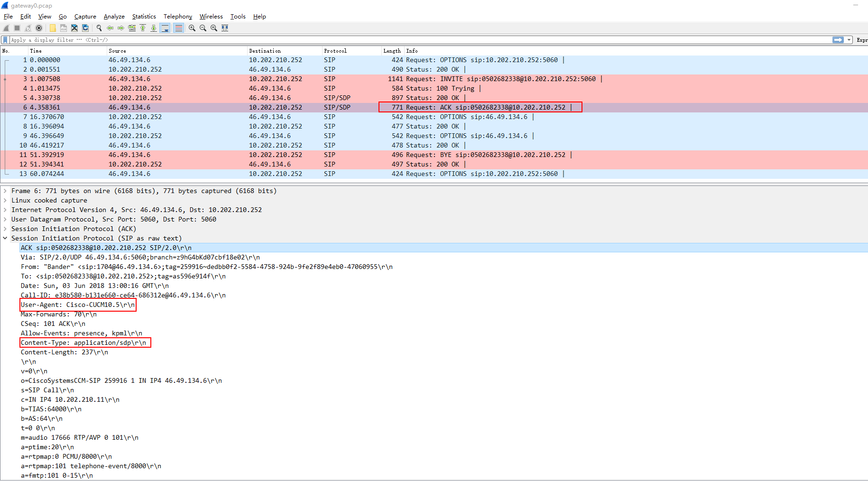This screenshot has width=868, height=481.
Task: Click the display filter input field
Action: (420, 40)
